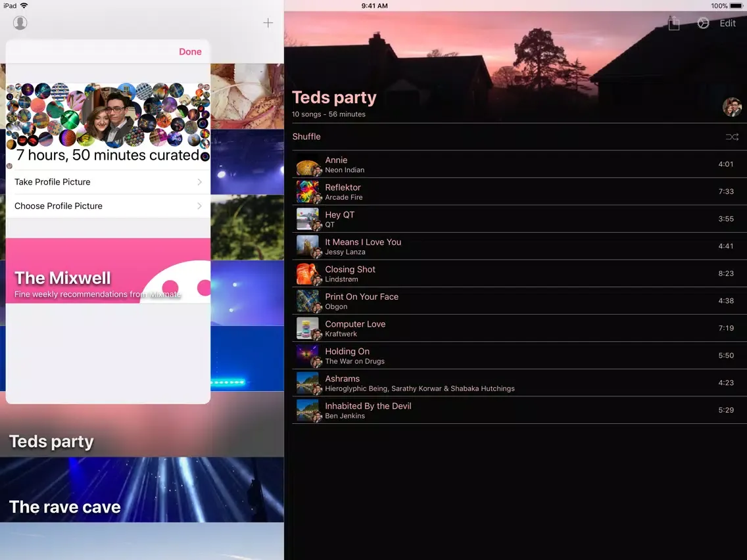Viewport: 747px width, 560px height.
Task: Tap Inhabited By the Devil artwork
Action: pyautogui.click(x=307, y=411)
